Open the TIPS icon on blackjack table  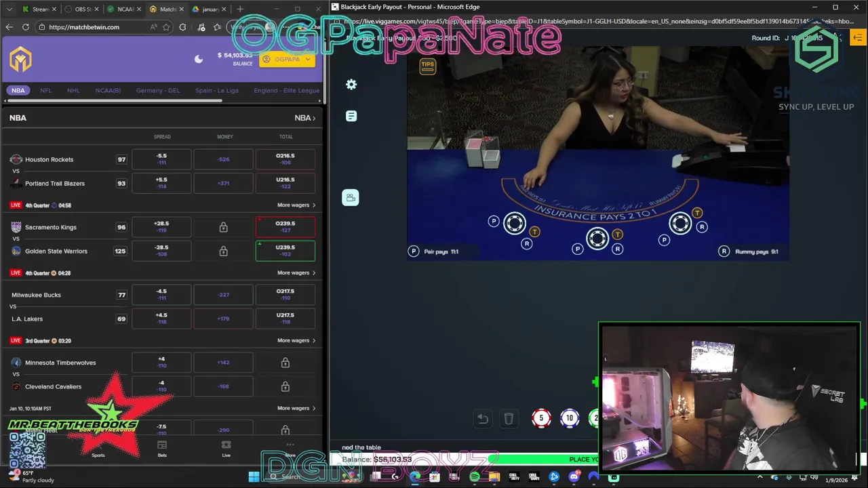click(x=427, y=66)
